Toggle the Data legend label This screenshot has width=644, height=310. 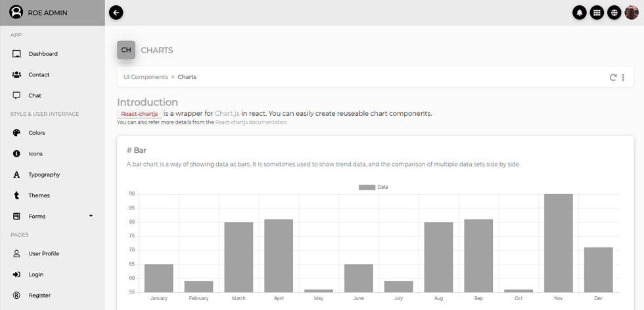click(382, 187)
